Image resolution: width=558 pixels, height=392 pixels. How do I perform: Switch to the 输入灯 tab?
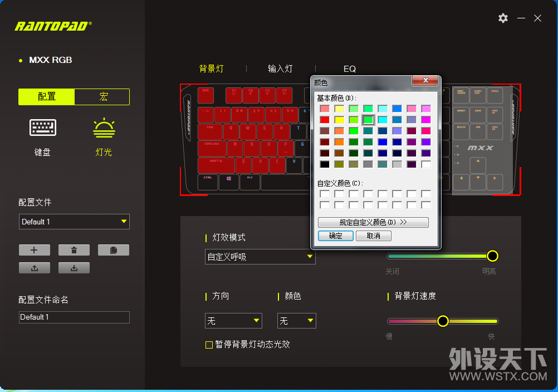coord(280,69)
